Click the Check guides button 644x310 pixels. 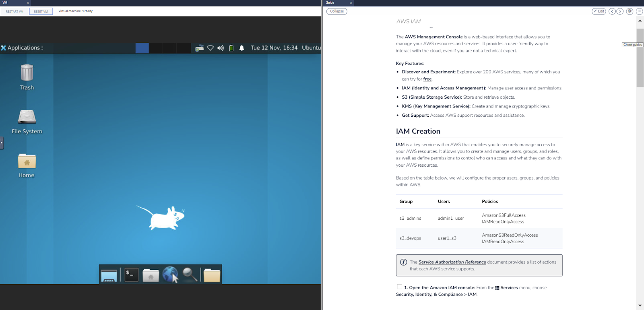coord(632,45)
